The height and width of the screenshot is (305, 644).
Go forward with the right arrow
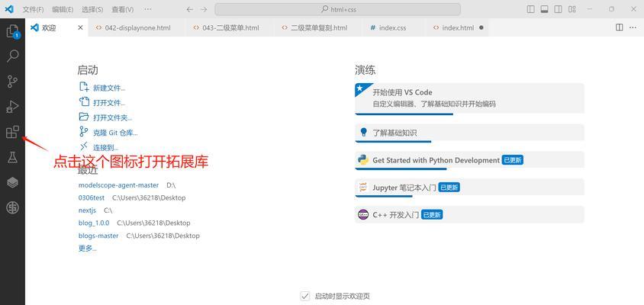point(204,9)
